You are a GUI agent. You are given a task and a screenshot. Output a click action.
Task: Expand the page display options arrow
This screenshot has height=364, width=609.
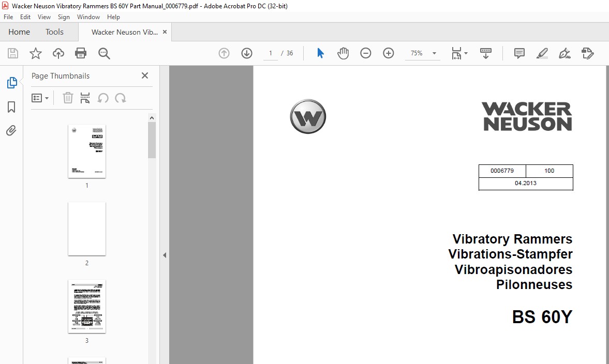point(466,53)
